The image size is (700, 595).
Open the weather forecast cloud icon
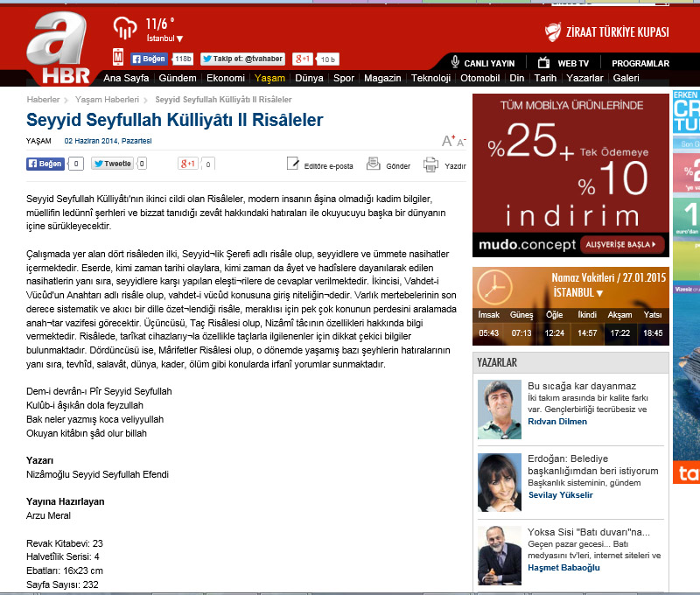point(126,29)
